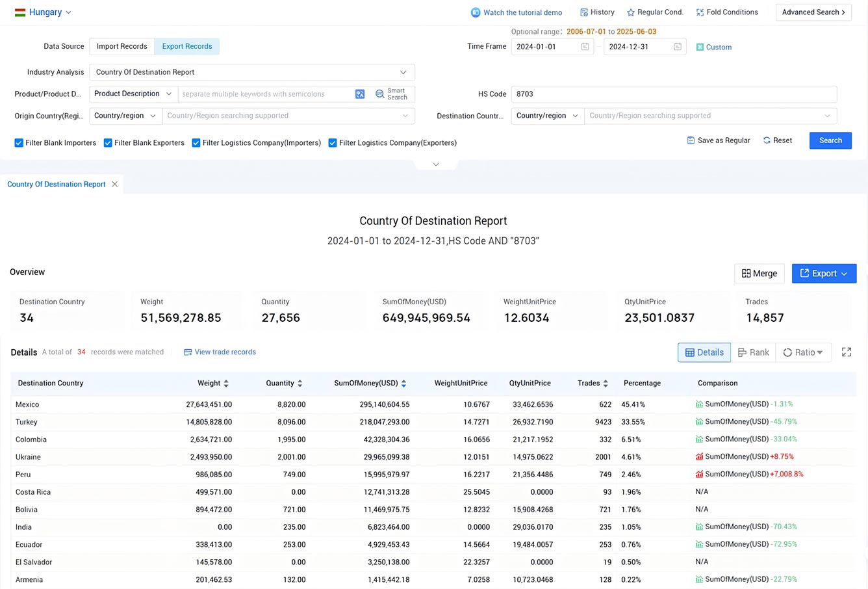The width and height of the screenshot is (868, 589).
Task: Uncheck Filter Logistics Company(Exporters)
Action: click(x=333, y=142)
